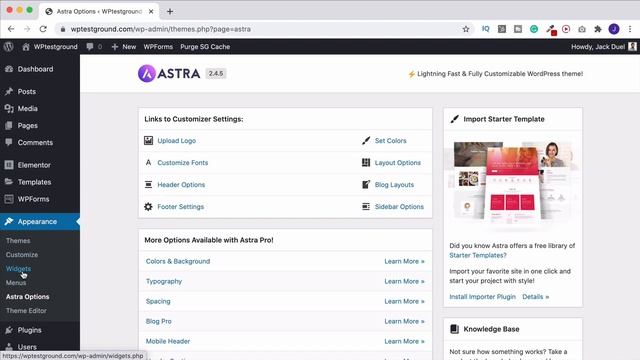Open Themes under Appearance
Image resolution: width=640 pixels, height=360 pixels.
18,241
